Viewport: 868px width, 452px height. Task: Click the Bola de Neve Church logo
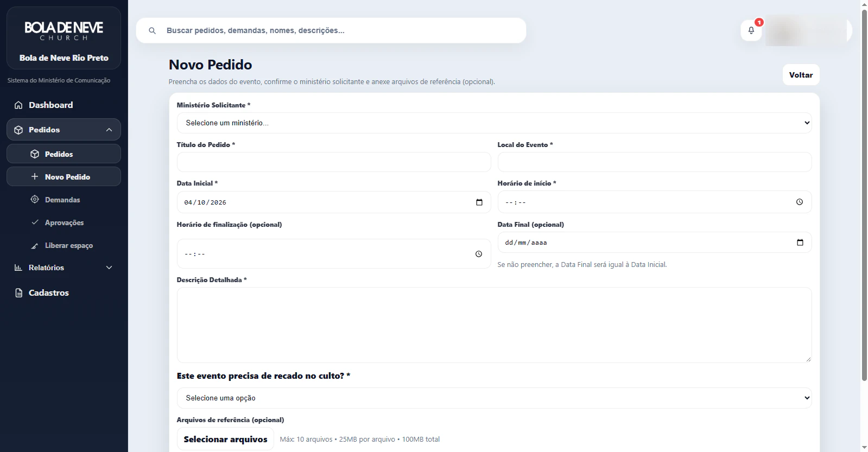(x=64, y=30)
